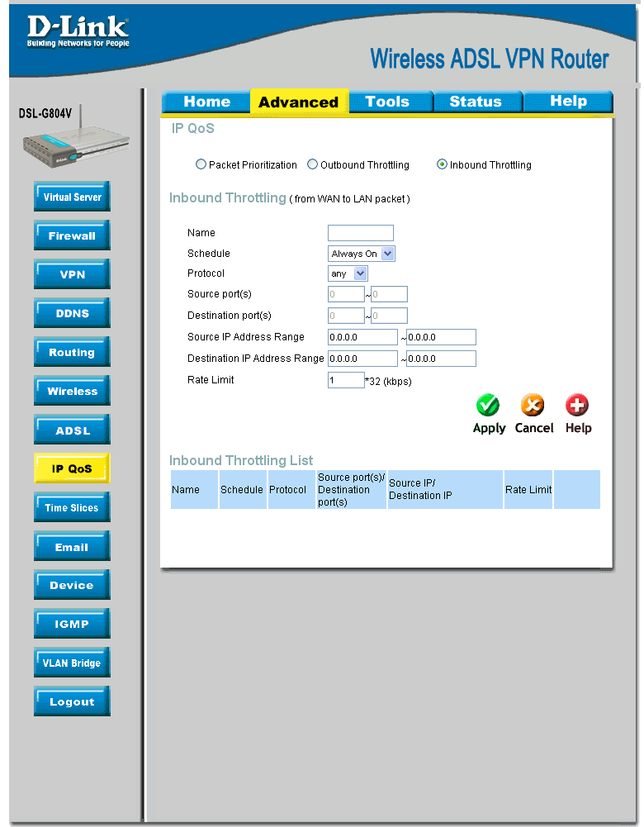The image size is (644, 827).
Task: Click the green Apply checkmark icon
Action: pyautogui.click(x=488, y=405)
